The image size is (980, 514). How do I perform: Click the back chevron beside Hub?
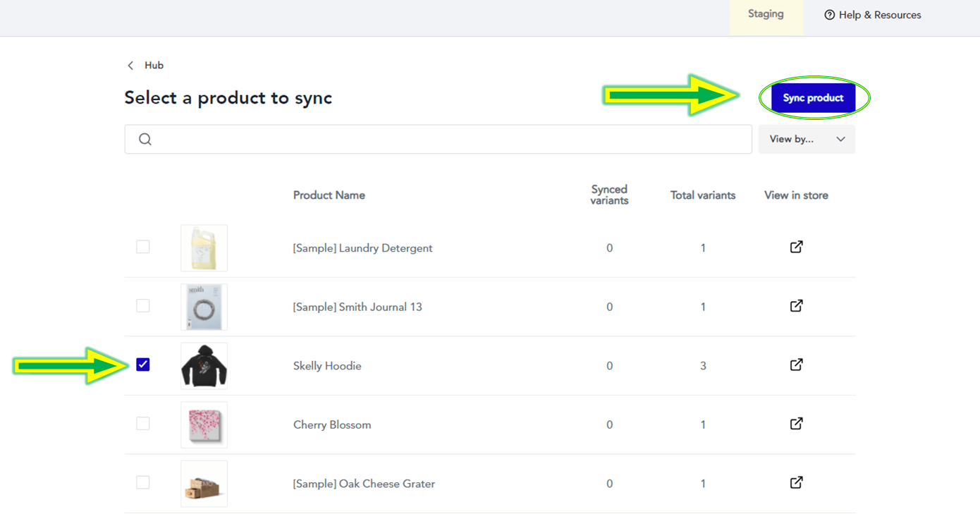(x=130, y=66)
